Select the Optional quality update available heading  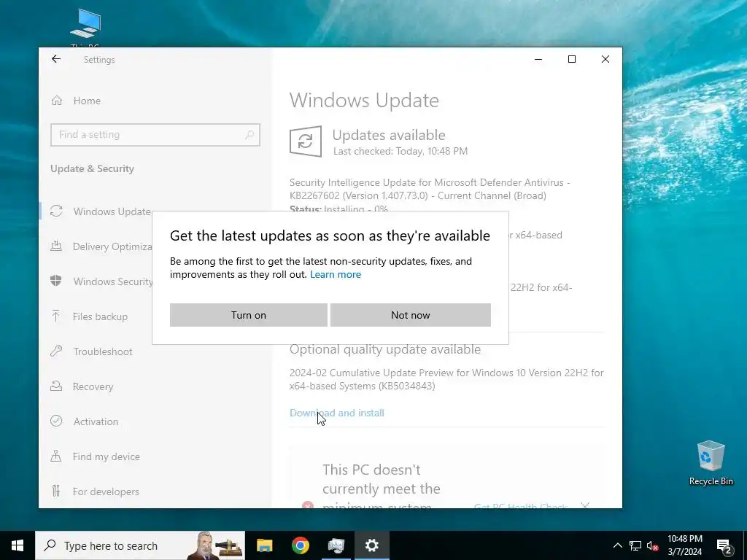(385, 349)
